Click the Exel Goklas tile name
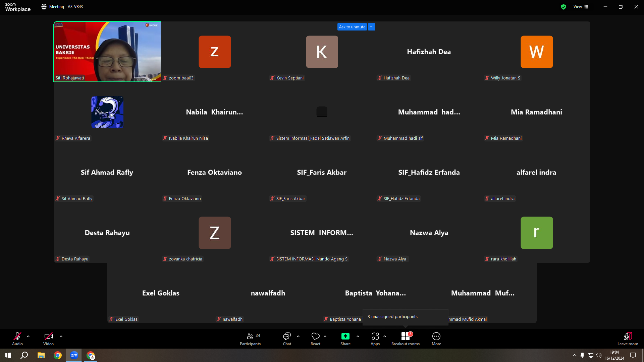 [x=161, y=293]
